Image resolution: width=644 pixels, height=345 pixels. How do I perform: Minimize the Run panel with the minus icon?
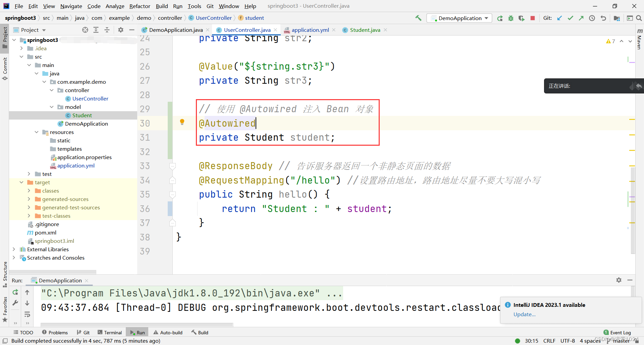pos(630,280)
